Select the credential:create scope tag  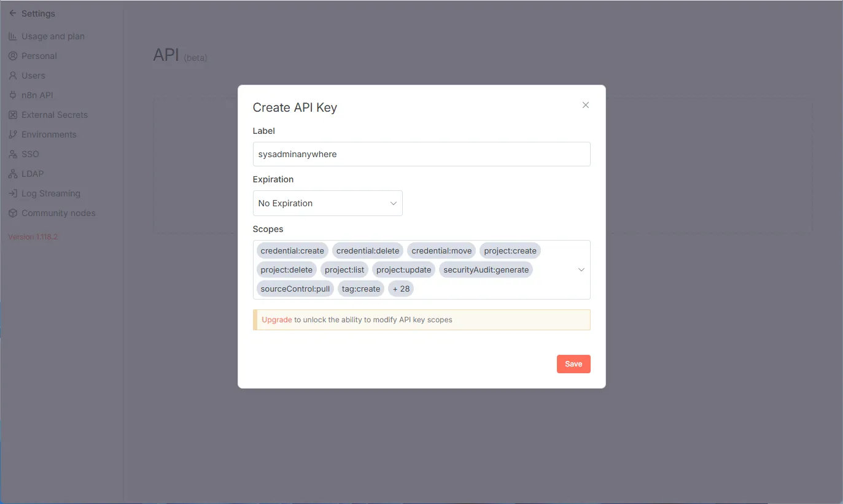click(292, 250)
